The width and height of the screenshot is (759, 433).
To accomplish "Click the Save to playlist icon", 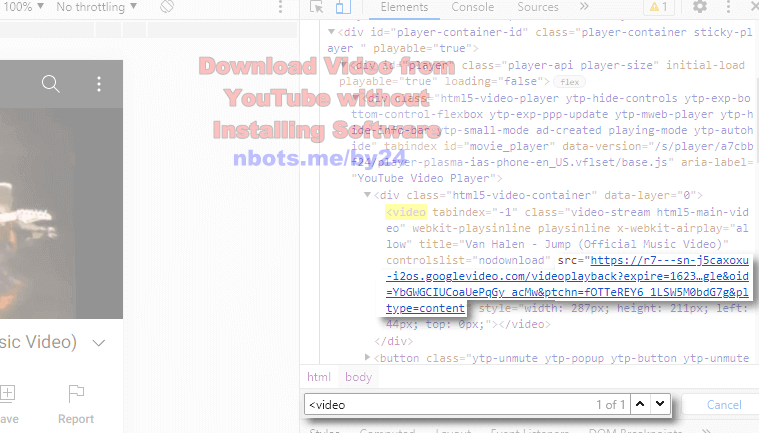I will coord(8,394).
